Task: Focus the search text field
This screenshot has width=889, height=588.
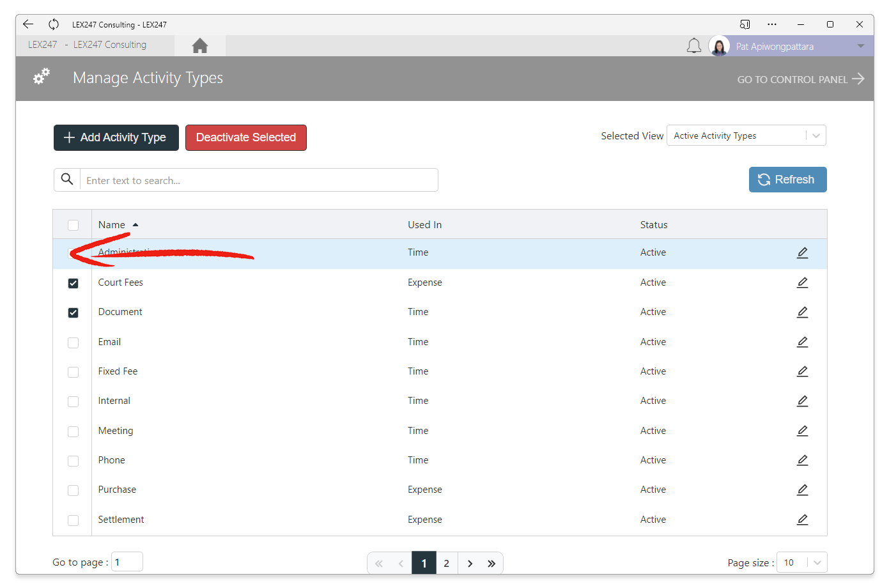Action: [x=259, y=180]
